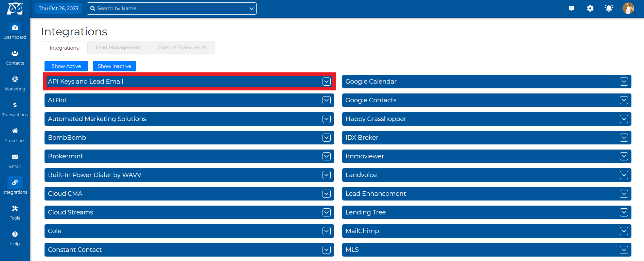This screenshot has width=644, height=261.
Task: Expand the Brokermint chevron
Action: (327, 156)
